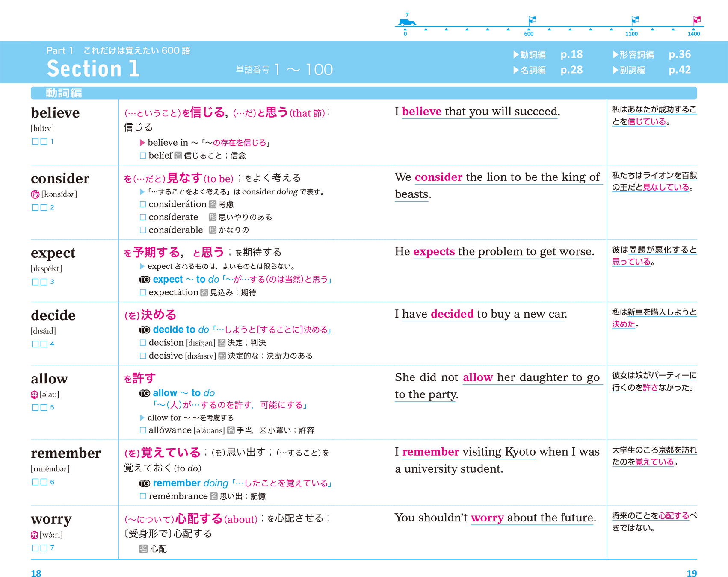This screenshot has height=577, width=728.
Task: Click the 名 noun icon after 'expectátion'
Action: point(204,292)
